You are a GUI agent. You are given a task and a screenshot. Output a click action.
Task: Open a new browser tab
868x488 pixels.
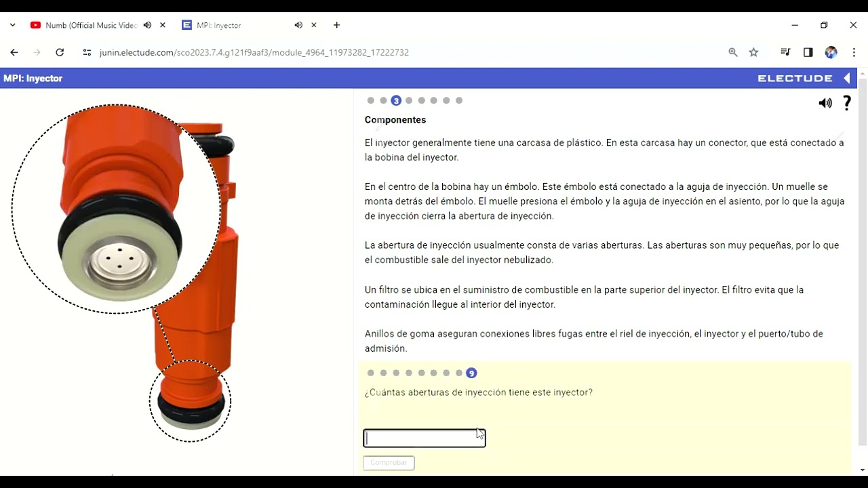(x=337, y=25)
